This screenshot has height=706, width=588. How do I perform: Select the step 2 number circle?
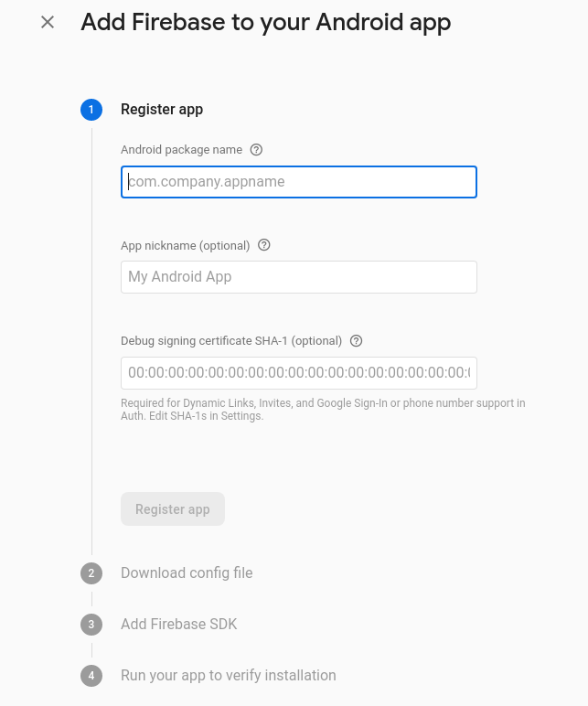pyautogui.click(x=91, y=573)
